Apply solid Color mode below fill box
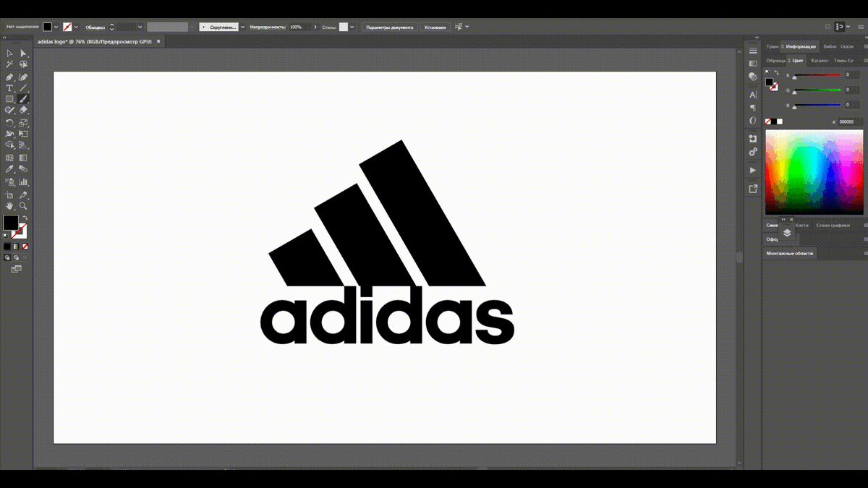This screenshot has width=868, height=488. click(x=7, y=247)
